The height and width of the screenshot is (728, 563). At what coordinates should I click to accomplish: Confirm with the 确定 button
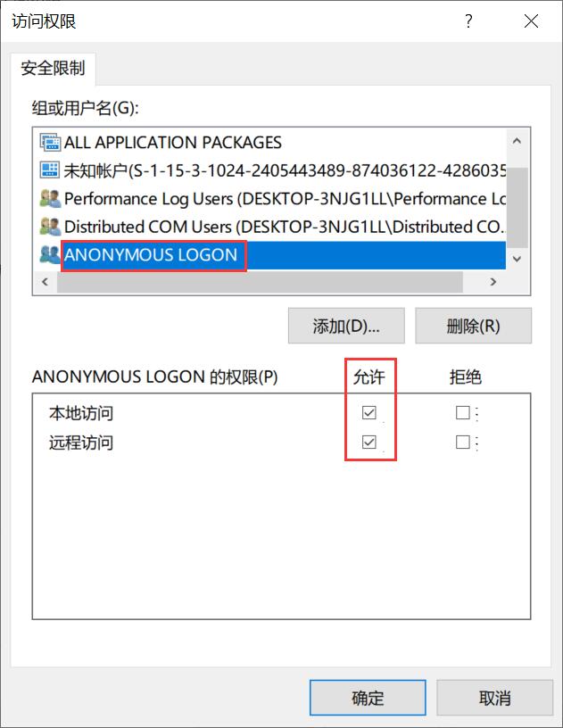click(x=368, y=698)
